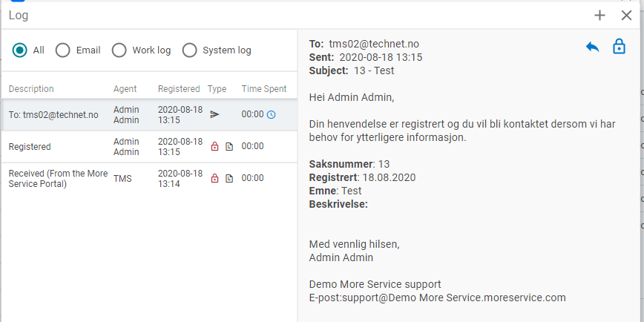Click the blue reply arrow icon

(592, 47)
